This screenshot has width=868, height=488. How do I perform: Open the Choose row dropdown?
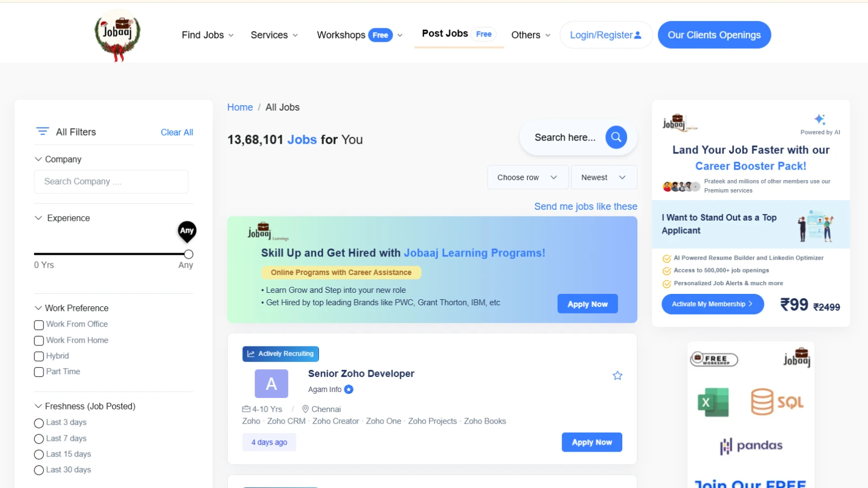click(x=527, y=177)
